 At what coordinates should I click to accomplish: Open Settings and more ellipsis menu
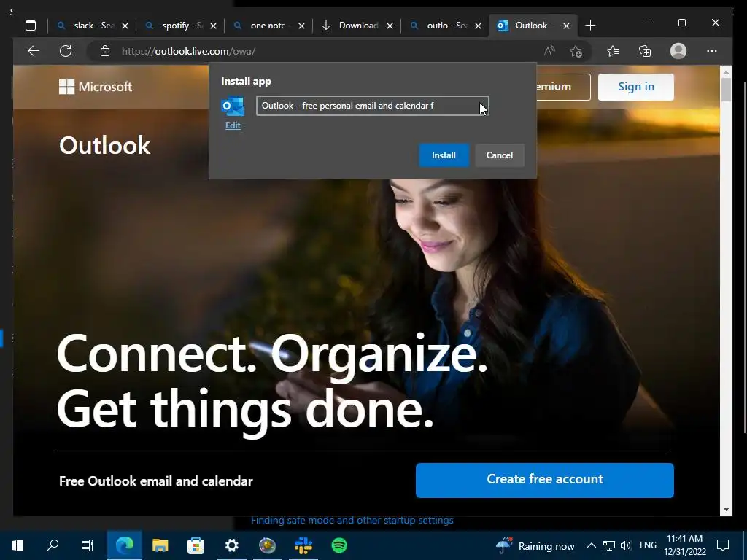(x=712, y=51)
